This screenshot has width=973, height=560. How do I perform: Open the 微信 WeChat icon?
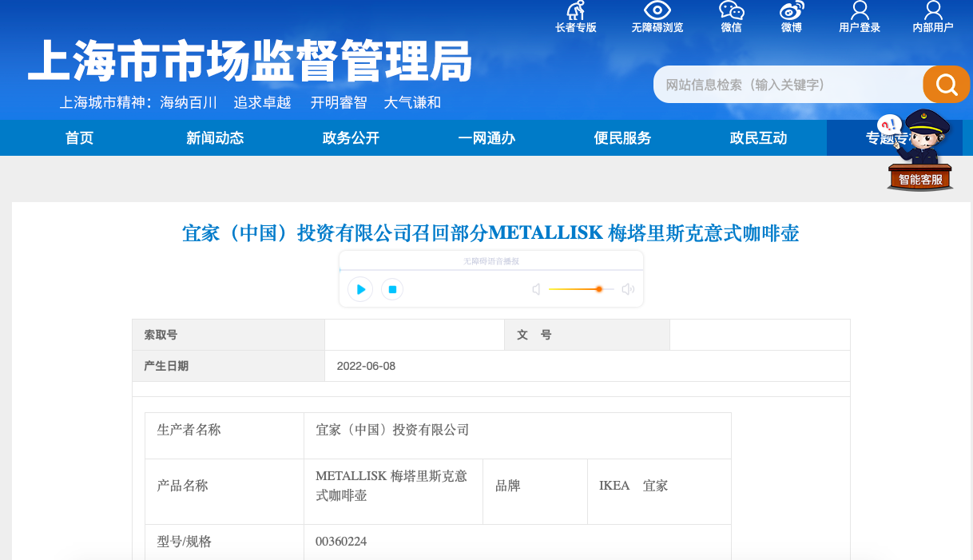coord(731,10)
